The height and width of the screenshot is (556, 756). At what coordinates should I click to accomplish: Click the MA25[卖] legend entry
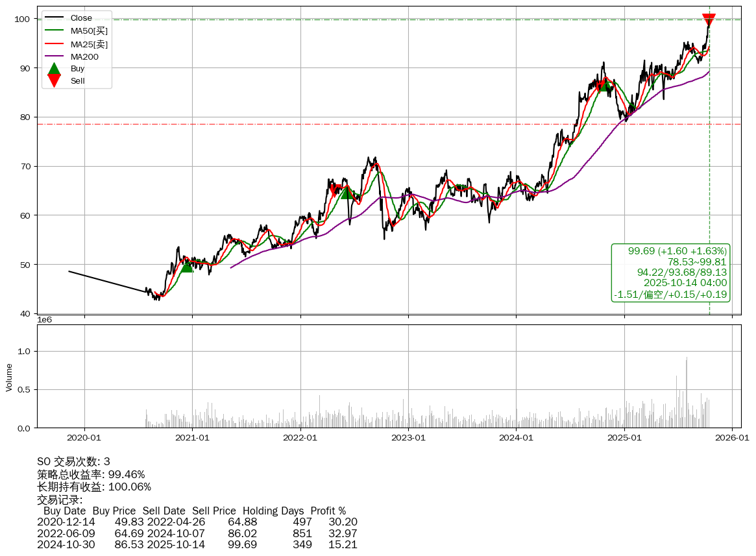point(89,44)
